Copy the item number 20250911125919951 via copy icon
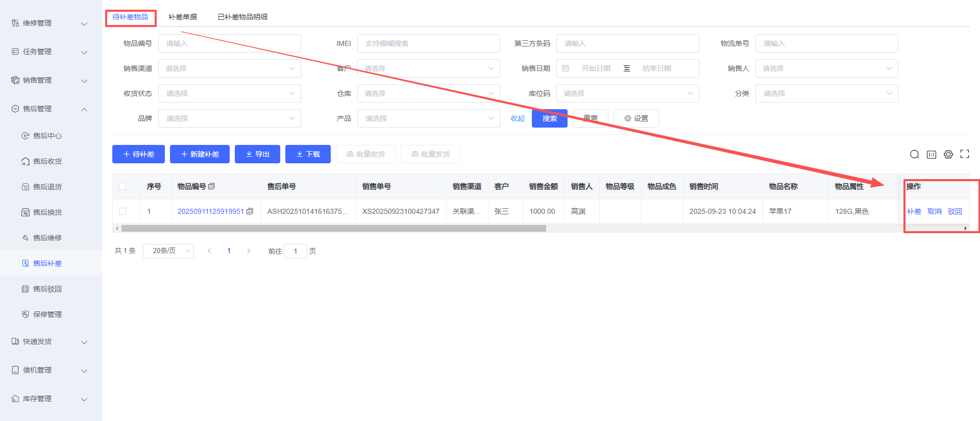 (x=250, y=211)
